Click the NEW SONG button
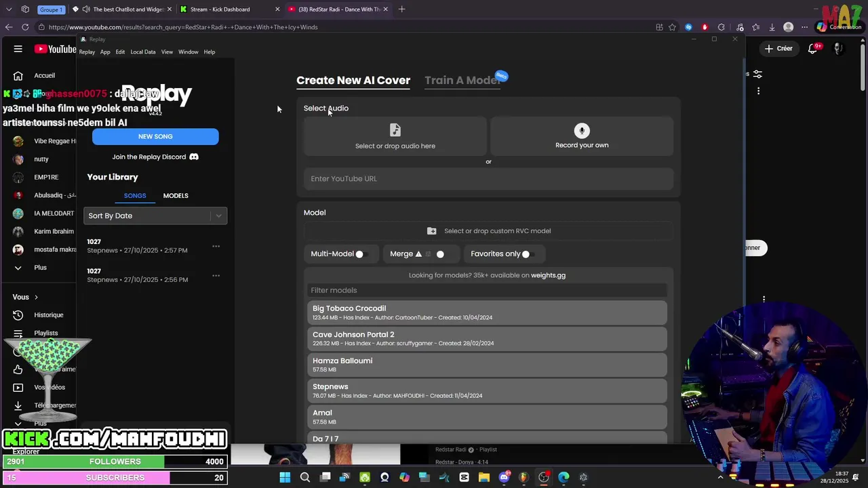 click(x=155, y=136)
